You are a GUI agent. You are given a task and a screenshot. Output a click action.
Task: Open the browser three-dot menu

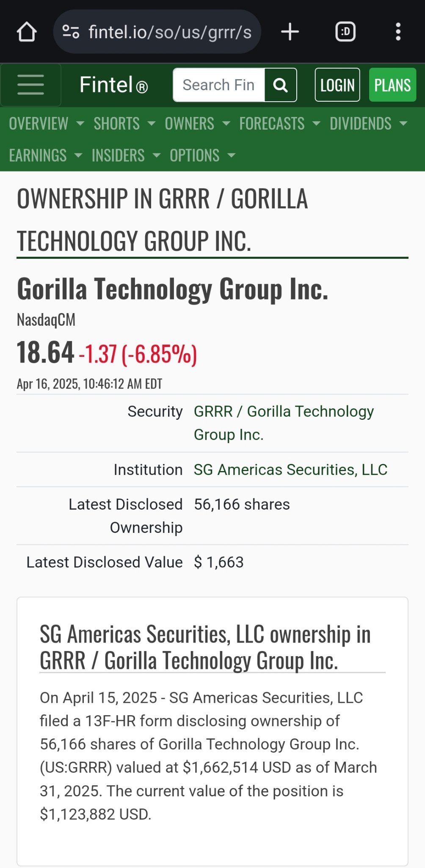[398, 32]
